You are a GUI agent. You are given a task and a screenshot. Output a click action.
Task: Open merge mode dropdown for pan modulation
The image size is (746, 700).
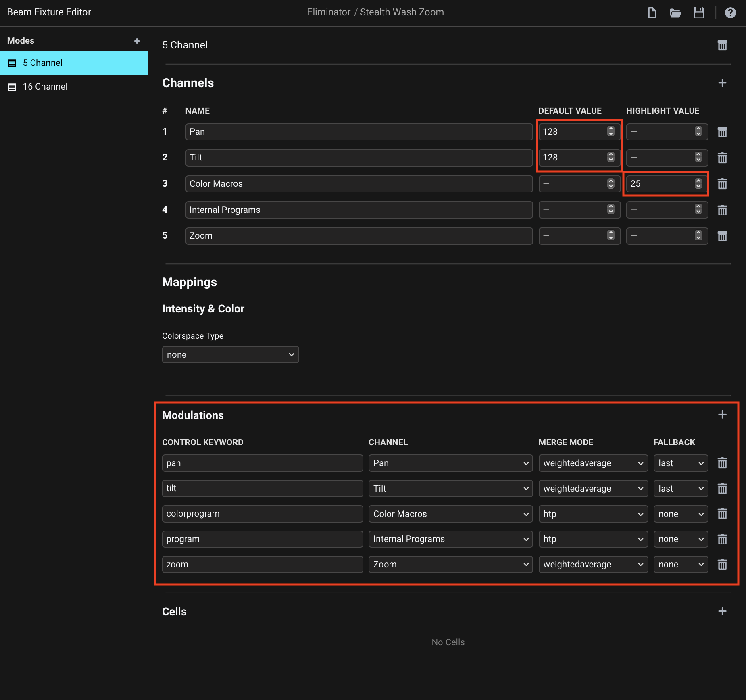[593, 463]
